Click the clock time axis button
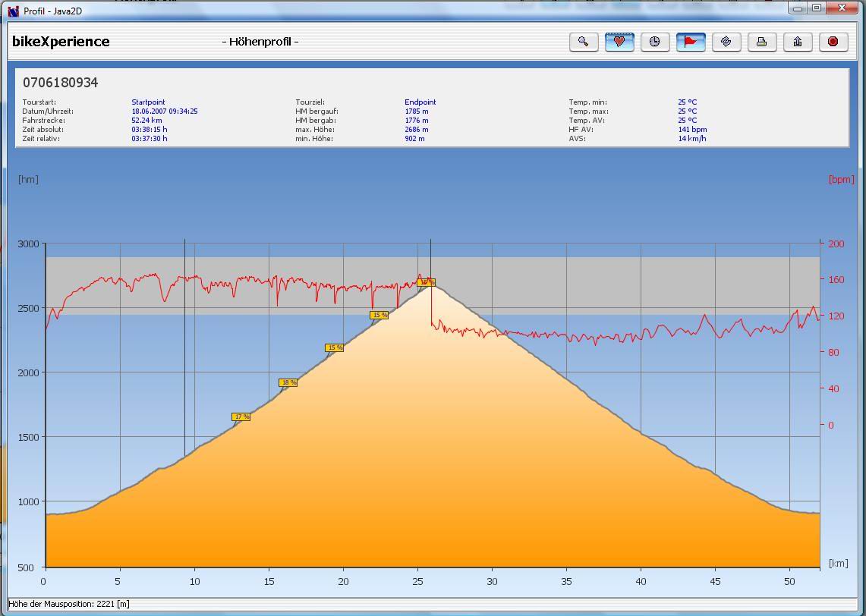 point(655,42)
